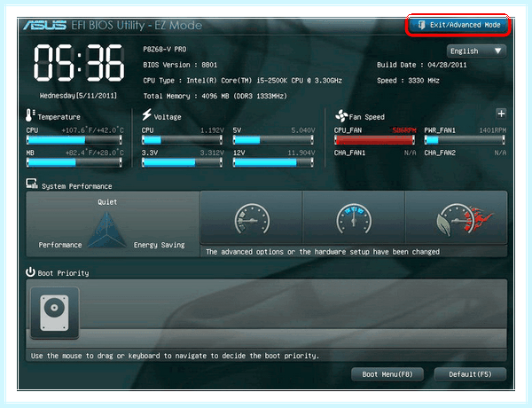
Task: Click the Build Date : 04/28/2011 text
Action: (421, 65)
